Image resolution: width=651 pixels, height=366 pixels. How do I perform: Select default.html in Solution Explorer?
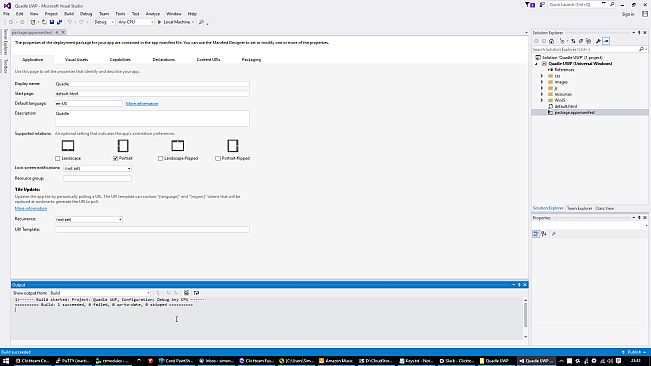(565, 106)
